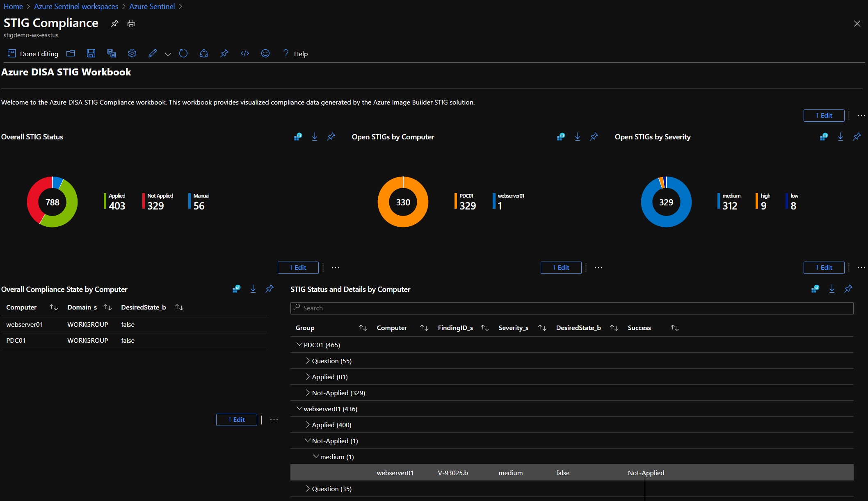Expand the Applied (81) row

click(308, 376)
